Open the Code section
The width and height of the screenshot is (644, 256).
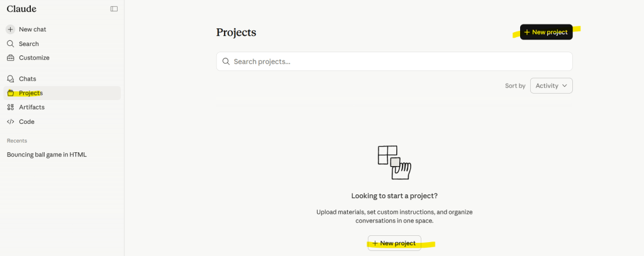[26, 121]
